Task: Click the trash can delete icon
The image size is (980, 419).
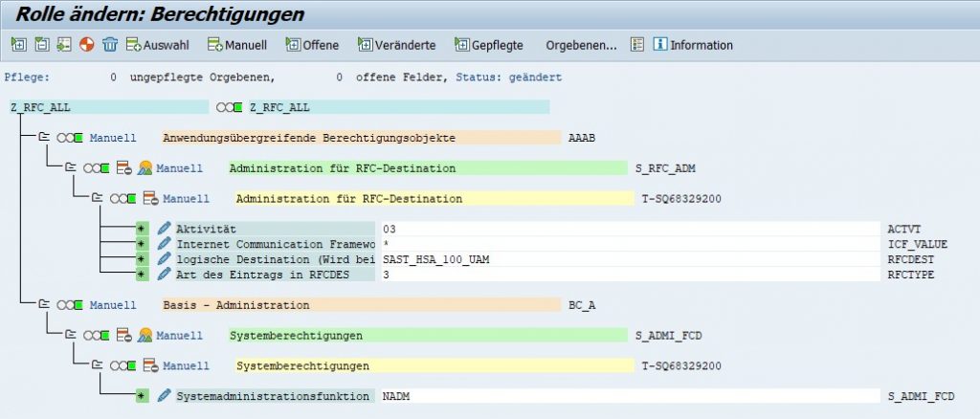Action: (x=110, y=44)
